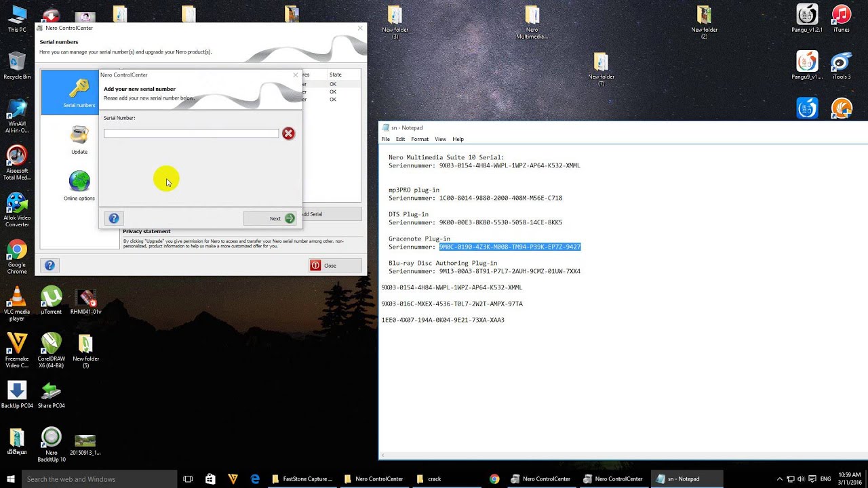868x488 pixels.
Task: Select RHM041-01v desktop file
Action: click(85, 301)
